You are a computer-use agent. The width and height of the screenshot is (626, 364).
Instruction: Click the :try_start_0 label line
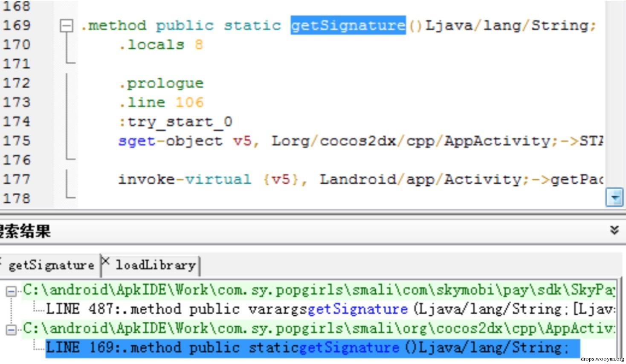[x=175, y=122]
